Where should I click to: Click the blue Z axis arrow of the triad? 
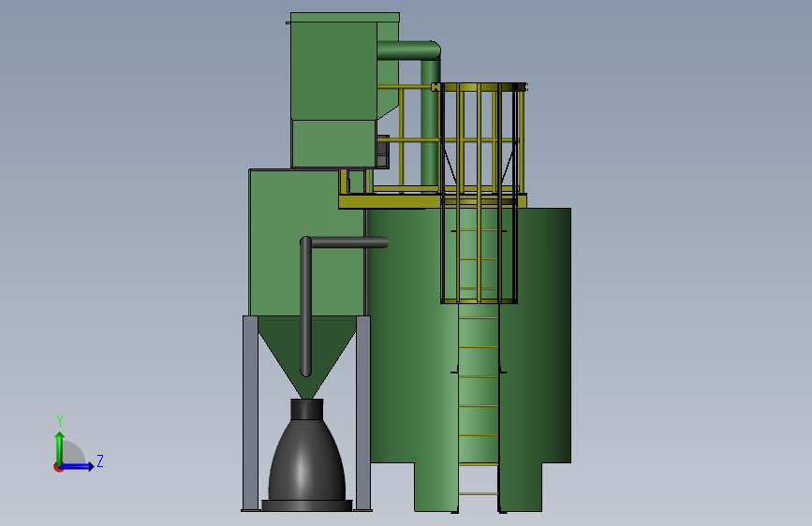pyautogui.click(x=78, y=466)
